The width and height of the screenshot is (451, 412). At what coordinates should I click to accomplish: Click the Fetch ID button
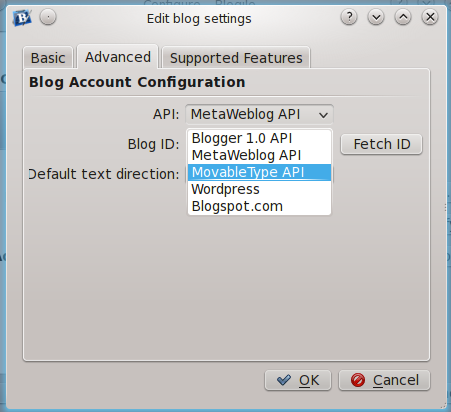pyautogui.click(x=381, y=144)
